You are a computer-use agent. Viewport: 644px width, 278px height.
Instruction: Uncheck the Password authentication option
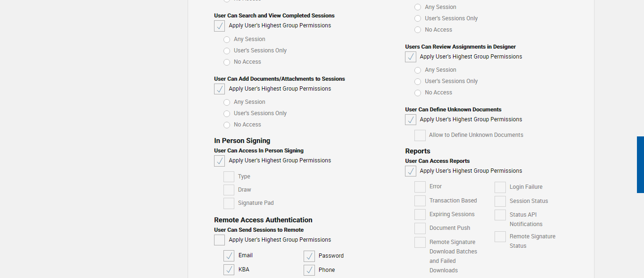309,256
